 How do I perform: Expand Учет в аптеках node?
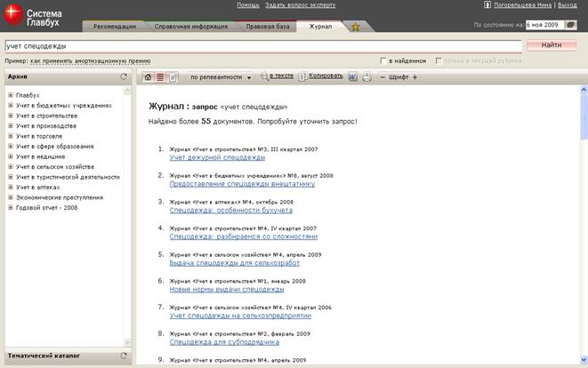tap(11, 187)
